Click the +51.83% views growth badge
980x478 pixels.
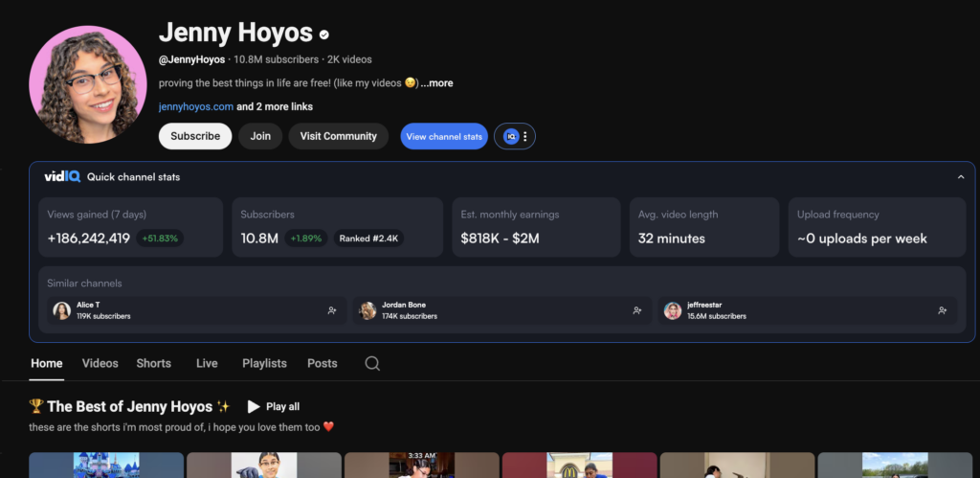point(160,239)
